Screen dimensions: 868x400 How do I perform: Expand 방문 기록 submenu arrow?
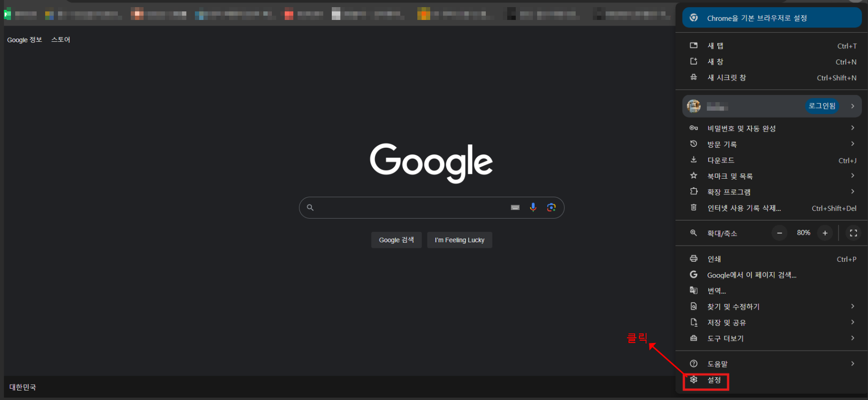853,143
